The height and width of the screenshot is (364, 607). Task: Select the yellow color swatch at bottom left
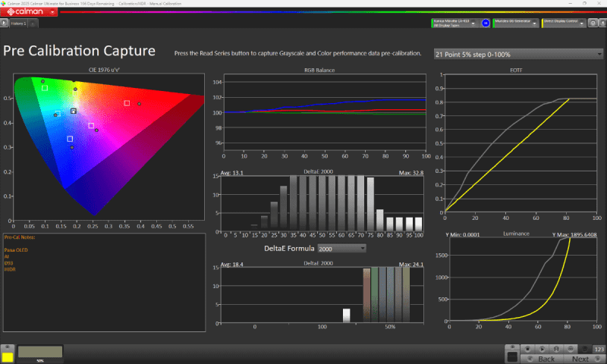coord(8,356)
